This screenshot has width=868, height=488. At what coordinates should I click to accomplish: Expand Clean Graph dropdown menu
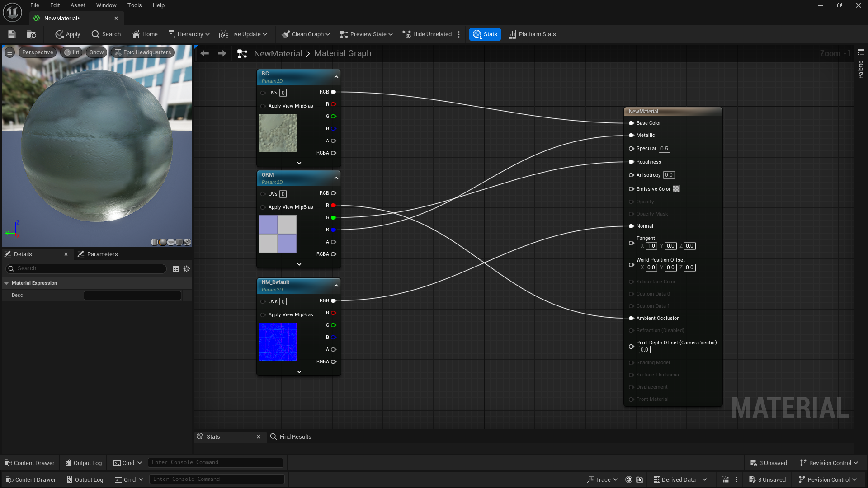306,34
